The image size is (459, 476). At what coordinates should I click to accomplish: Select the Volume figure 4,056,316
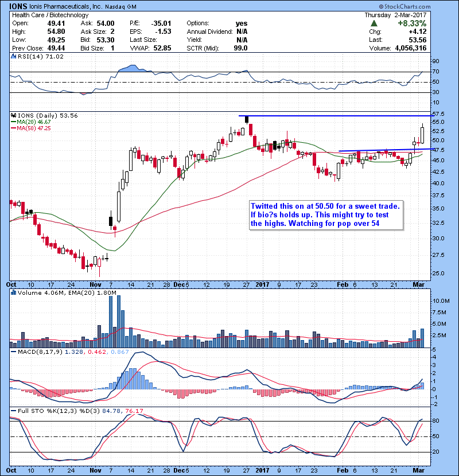pyautogui.click(x=411, y=48)
